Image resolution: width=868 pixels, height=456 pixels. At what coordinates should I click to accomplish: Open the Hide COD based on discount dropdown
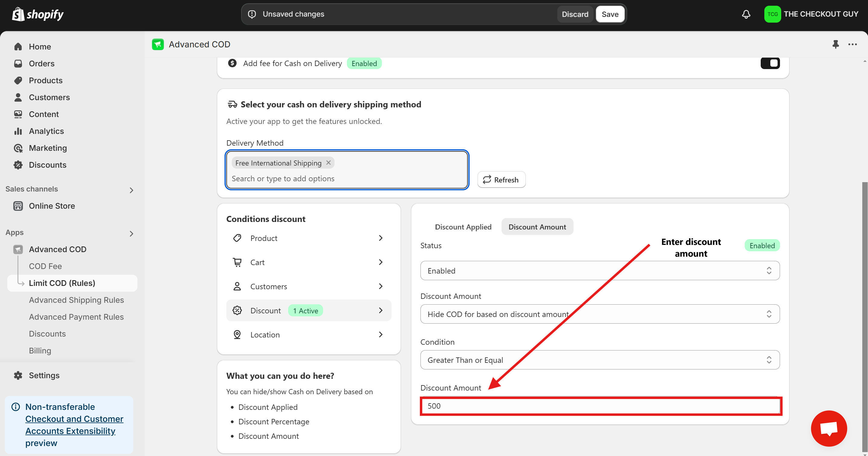600,314
